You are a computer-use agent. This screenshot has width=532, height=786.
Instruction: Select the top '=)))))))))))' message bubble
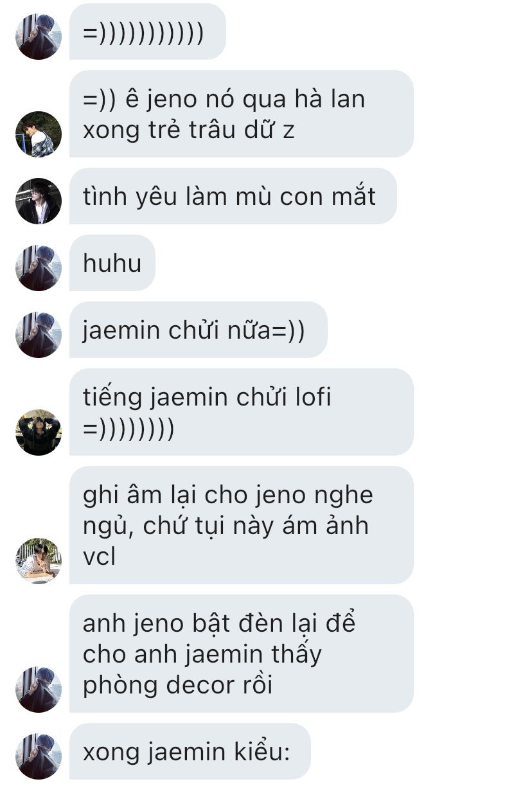(x=148, y=31)
